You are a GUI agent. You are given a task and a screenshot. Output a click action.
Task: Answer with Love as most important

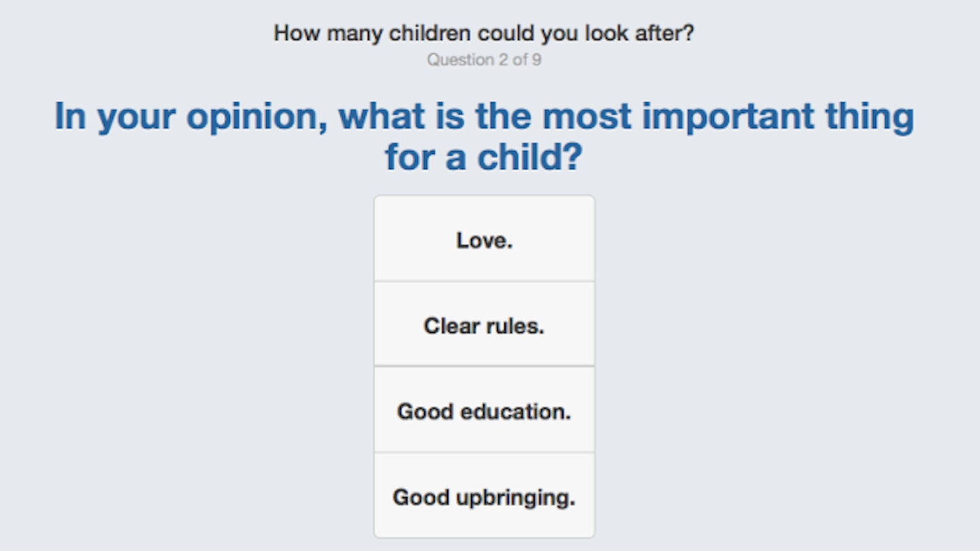[484, 238]
